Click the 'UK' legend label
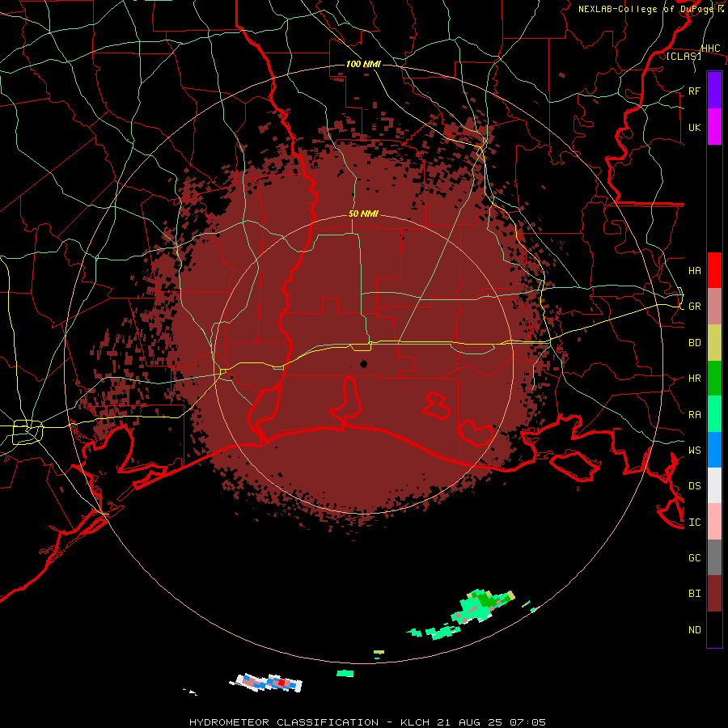This screenshot has height=728, width=728. pyautogui.click(x=695, y=127)
